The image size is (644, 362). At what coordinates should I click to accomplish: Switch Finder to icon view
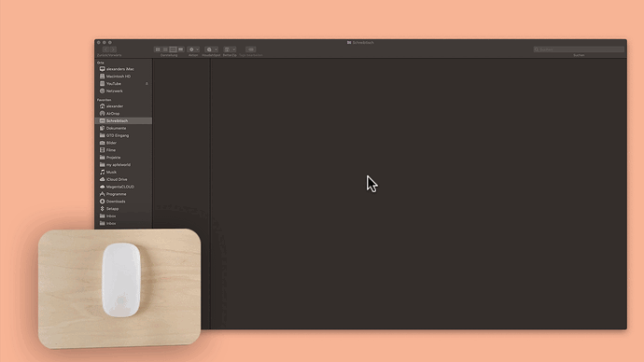[x=158, y=49]
